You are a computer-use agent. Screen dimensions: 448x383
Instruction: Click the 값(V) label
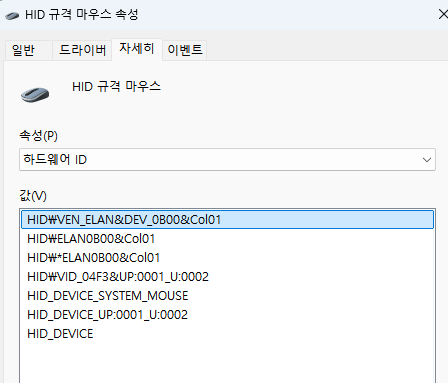33,195
